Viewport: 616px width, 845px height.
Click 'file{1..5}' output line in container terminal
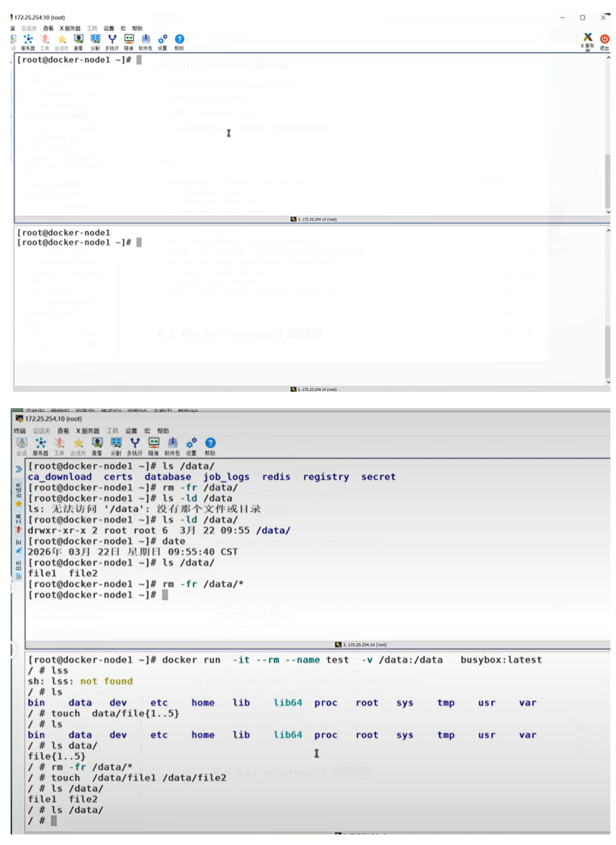pos(57,756)
